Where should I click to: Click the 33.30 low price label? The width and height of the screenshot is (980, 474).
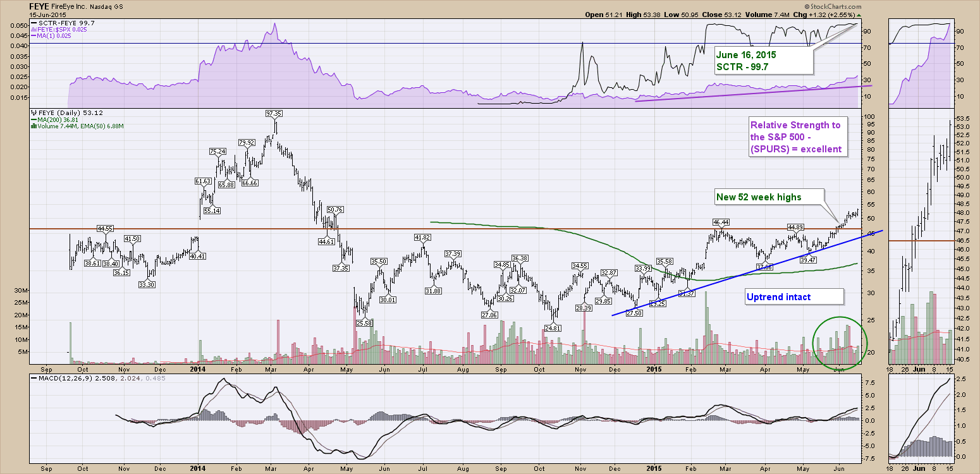(x=147, y=285)
